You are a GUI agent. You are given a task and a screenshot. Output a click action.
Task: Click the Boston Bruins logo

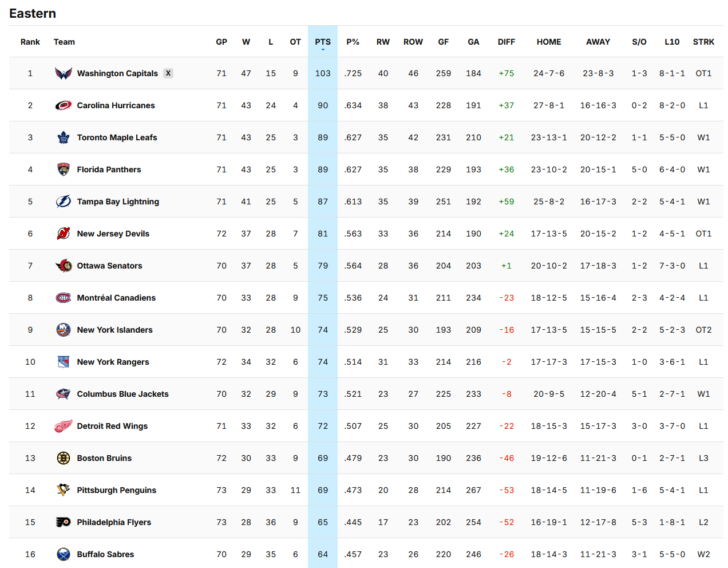tap(64, 458)
